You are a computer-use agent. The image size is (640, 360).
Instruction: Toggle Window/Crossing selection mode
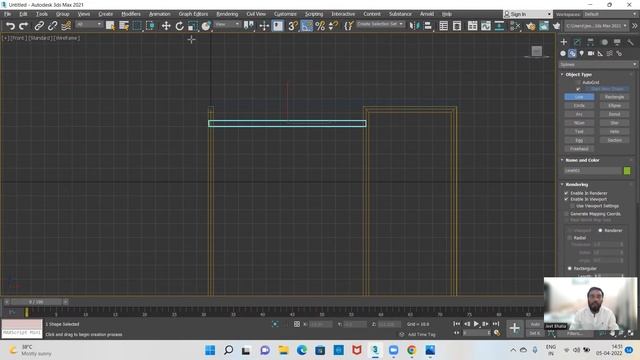[151, 26]
